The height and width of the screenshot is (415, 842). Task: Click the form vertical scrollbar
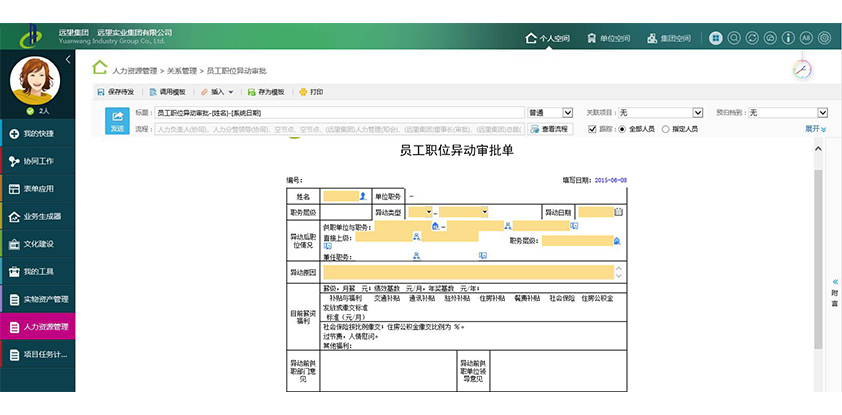click(818, 259)
